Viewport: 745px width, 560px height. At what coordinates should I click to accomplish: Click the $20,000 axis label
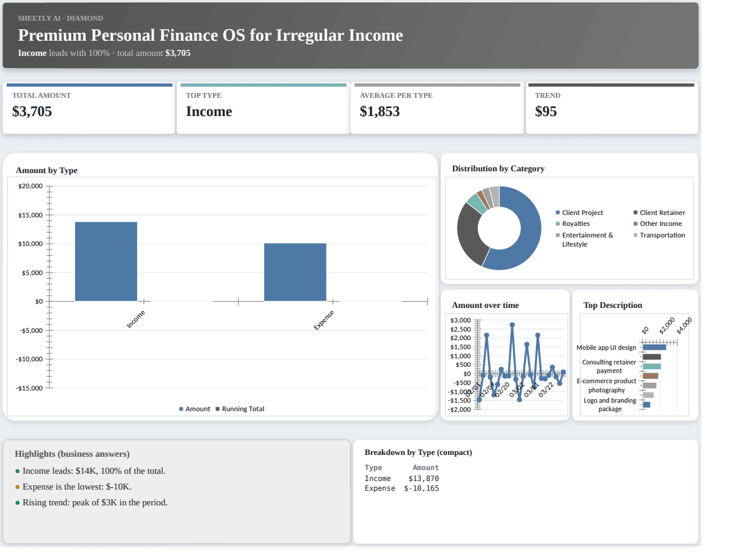[x=31, y=186]
